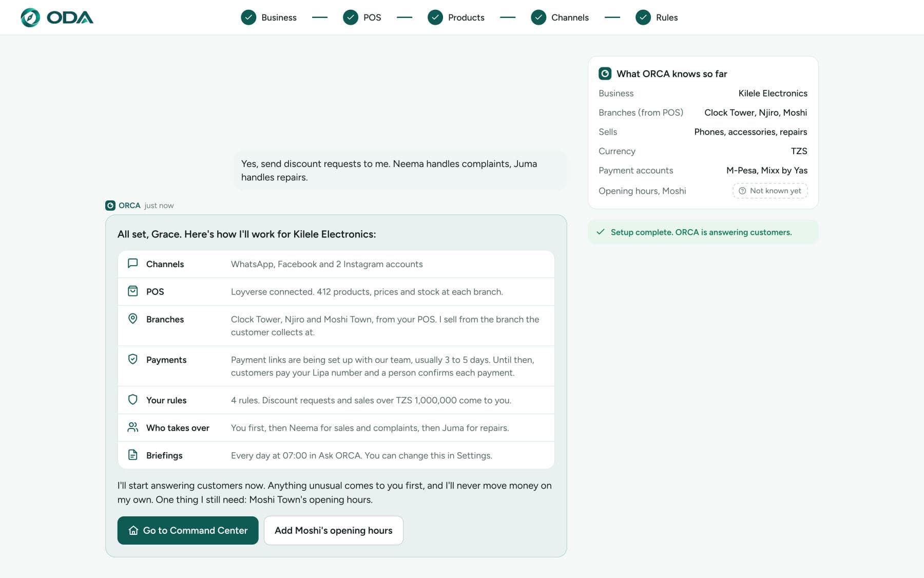Click 'WhatsApp, Facebook and 2 Instagram accounts' text

pyautogui.click(x=327, y=264)
